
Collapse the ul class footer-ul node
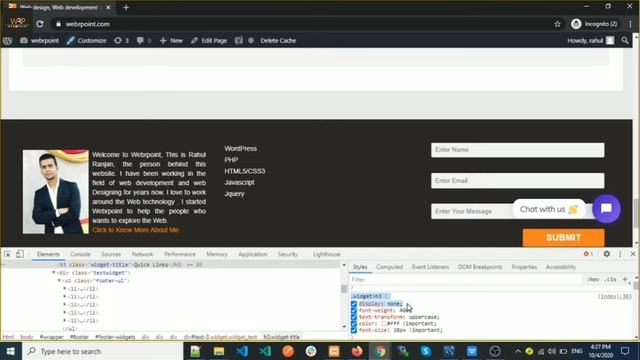click(x=59, y=280)
